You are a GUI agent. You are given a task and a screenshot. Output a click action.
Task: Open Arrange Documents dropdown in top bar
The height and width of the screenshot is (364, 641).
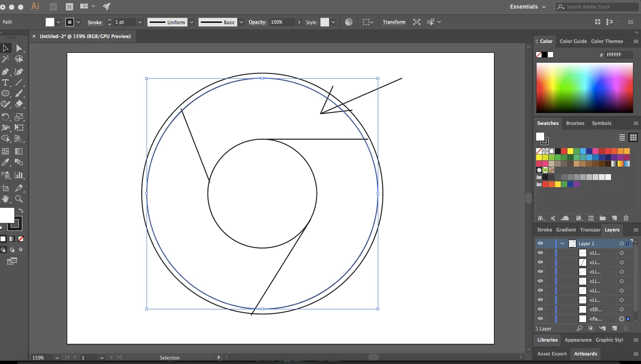(x=87, y=6)
